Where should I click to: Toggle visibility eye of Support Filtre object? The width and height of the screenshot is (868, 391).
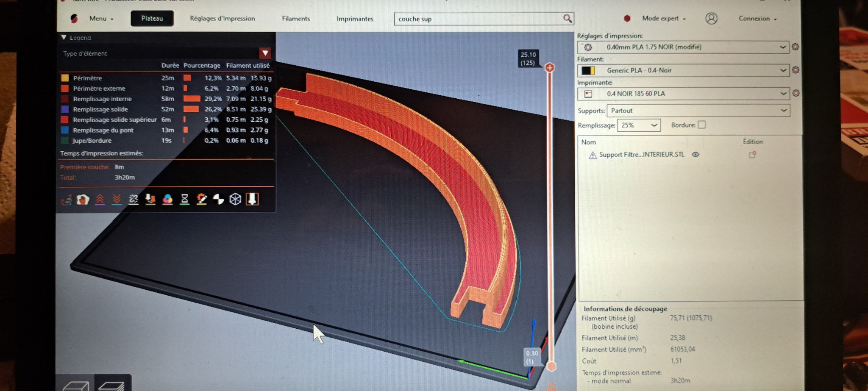point(696,155)
